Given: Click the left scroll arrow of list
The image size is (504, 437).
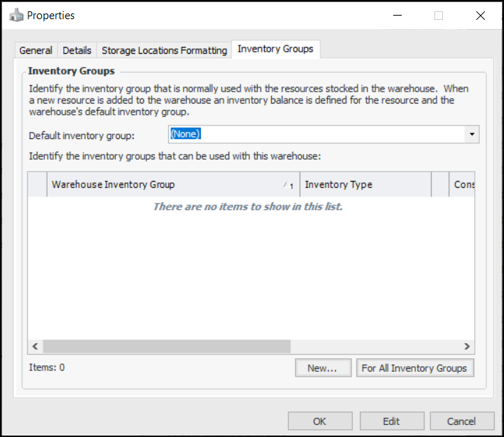Looking at the screenshot, I should pos(35,346).
